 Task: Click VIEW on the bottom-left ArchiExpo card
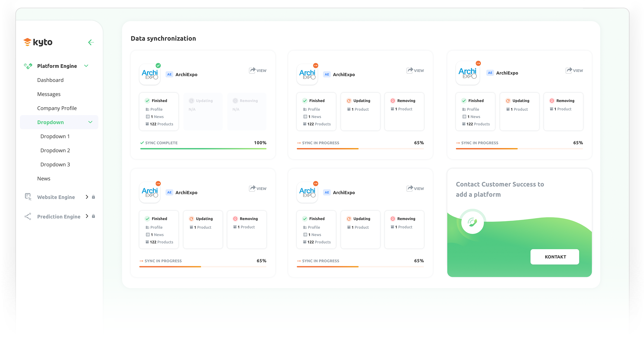coord(258,188)
